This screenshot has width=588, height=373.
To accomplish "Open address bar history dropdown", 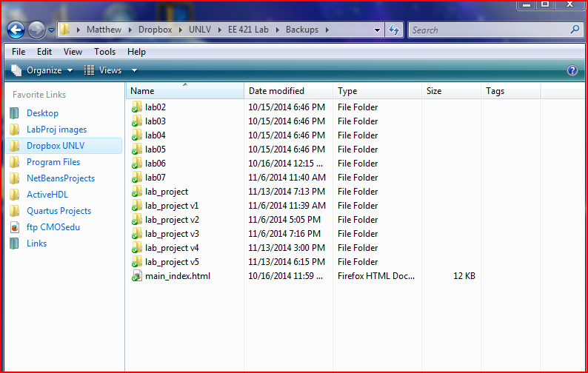I will tap(377, 30).
